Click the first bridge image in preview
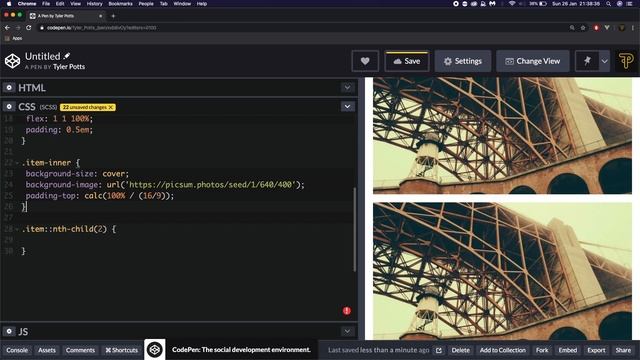This screenshot has height=360, width=640. click(x=502, y=136)
